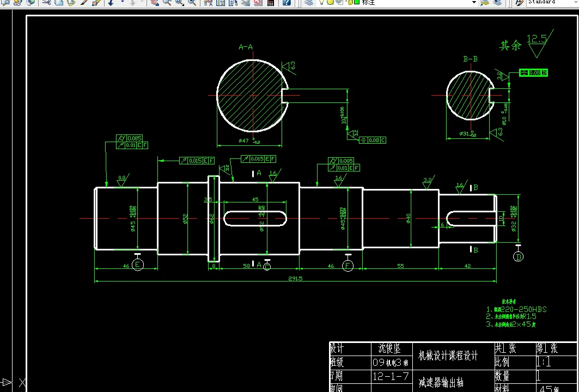
Task: Click the ø47 section dimension text
Action: point(249,140)
